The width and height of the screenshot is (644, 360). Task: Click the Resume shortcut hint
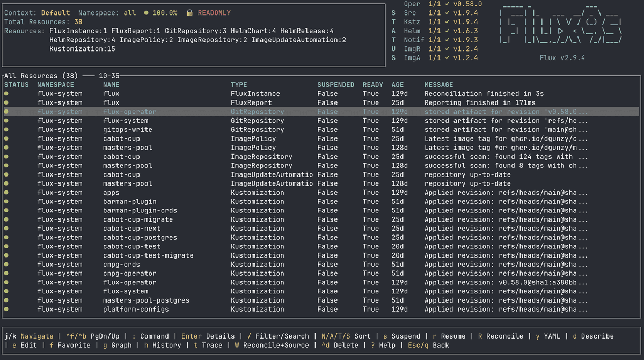pos(449,336)
